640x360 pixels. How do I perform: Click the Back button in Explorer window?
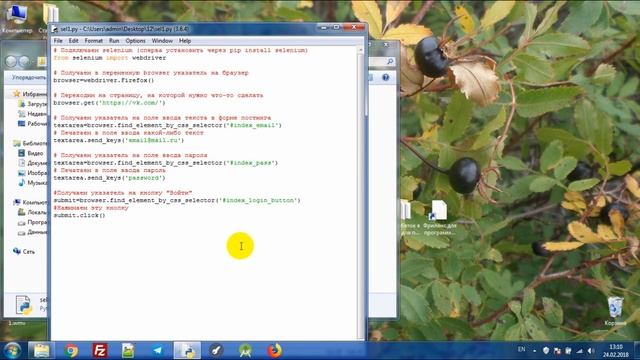click(11, 61)
